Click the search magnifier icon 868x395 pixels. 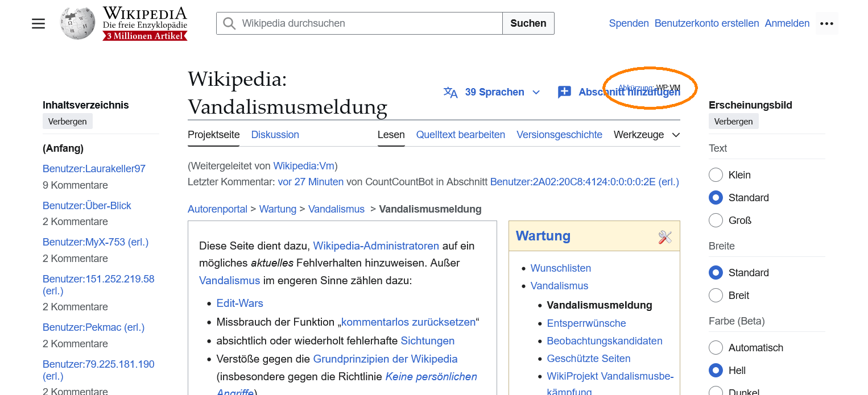tap(229, 23)
